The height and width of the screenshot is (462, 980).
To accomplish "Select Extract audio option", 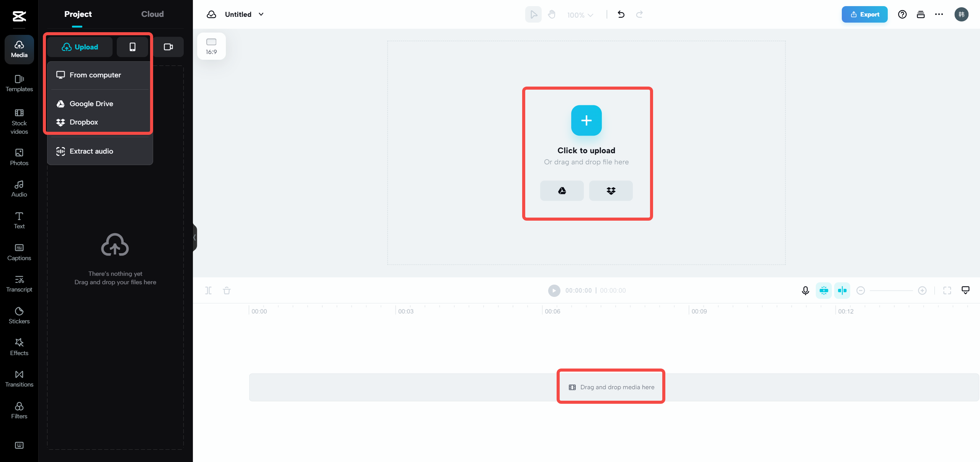I will (91, 151).
